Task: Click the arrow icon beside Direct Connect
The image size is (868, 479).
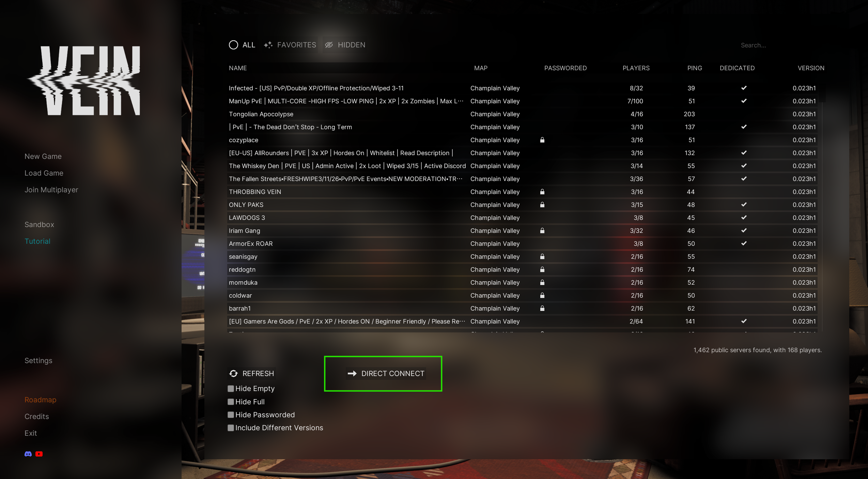Action: 352,374
